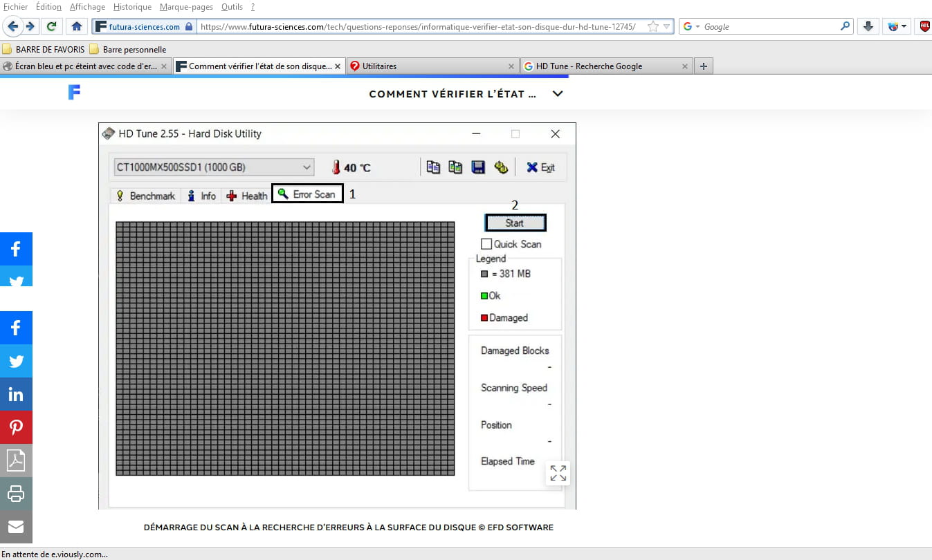Screen dimensions: 932x560
Task: Bookmark this page with the star icon
Action: click(x=652, y=26)
